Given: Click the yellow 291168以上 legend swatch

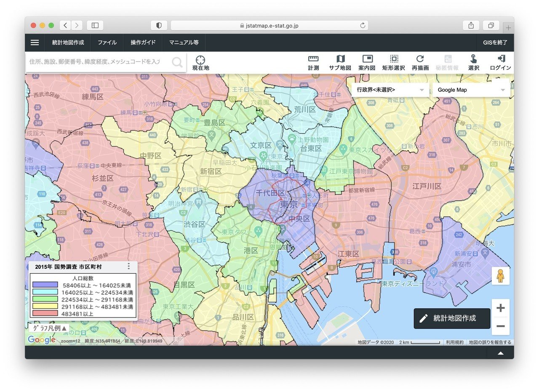Looking at the screenshot, I should point(45,307).
